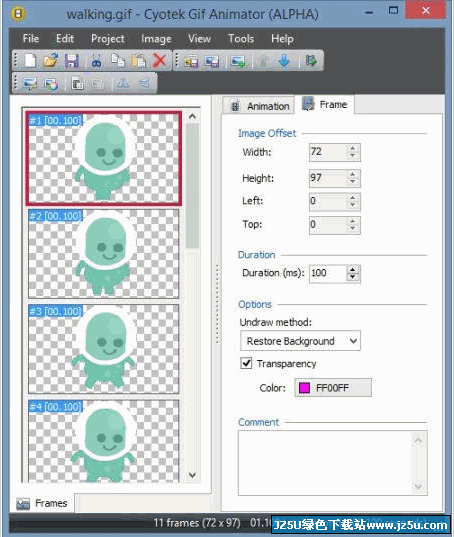Save the animation with floppy icon
The width and height of the screenshot is (454, 537).
[x=72, y=61]
